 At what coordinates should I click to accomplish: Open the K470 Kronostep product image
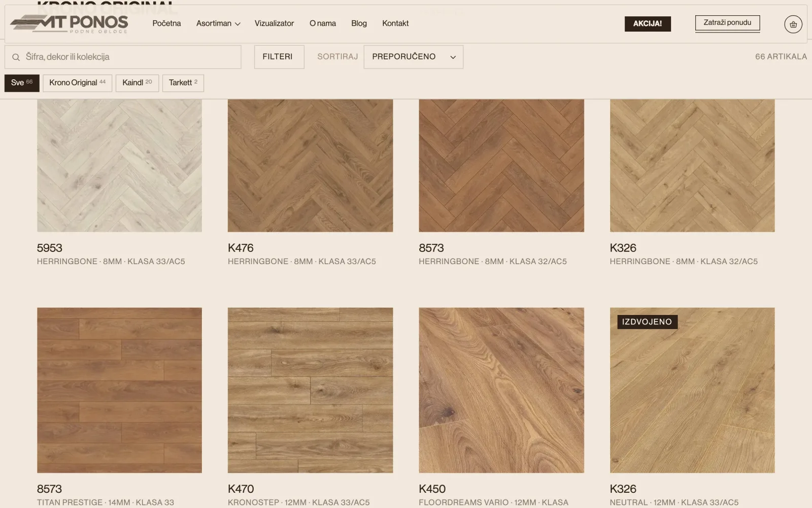coord(310,390)
